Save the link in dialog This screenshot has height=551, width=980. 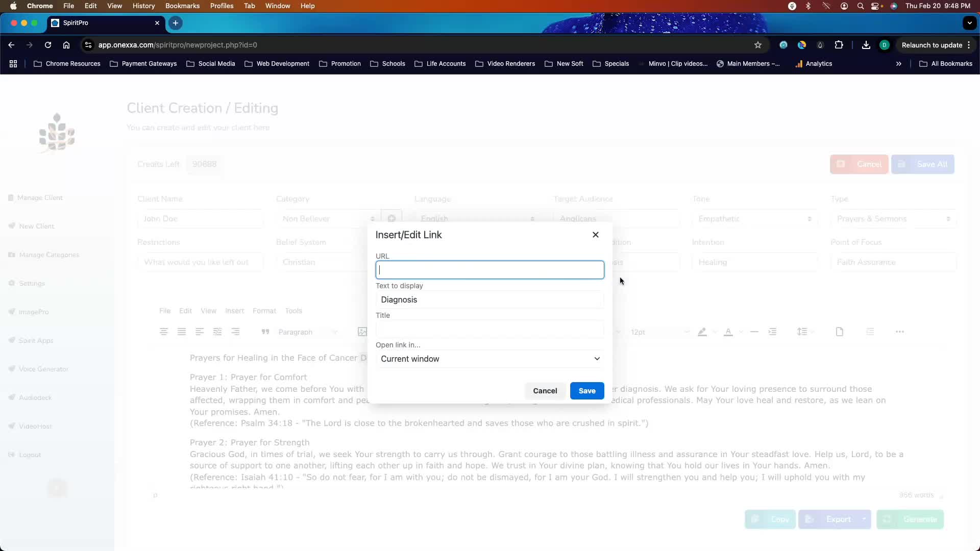coord(587,391)
